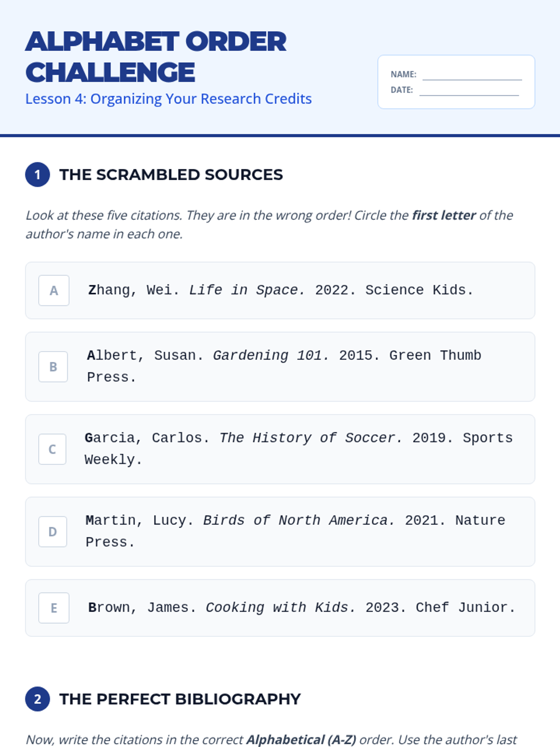
Task: Select the letter E box
Action: tap(54, 608)
